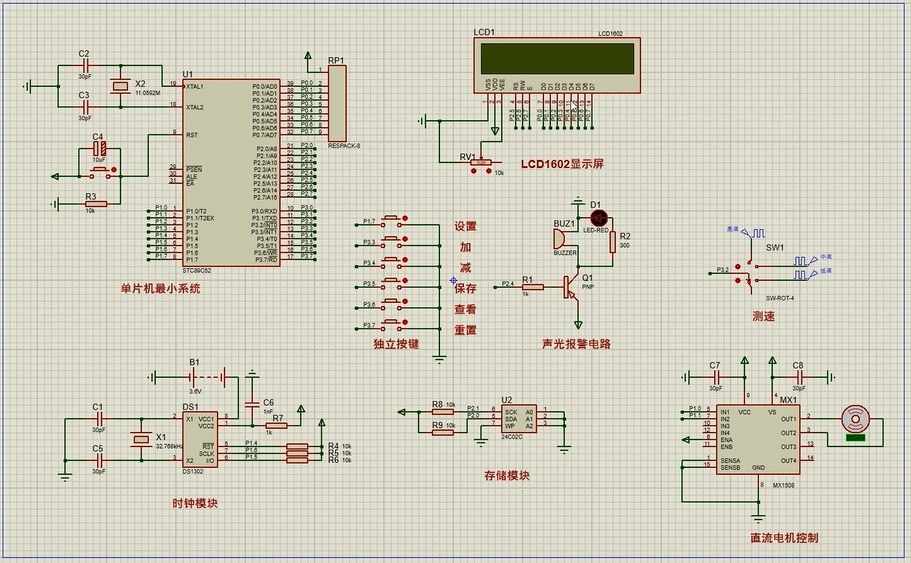The width and height of the screenshot is (911, 563).
Task: Adjust the RV1 10k potentiometer
Action: point(481,162)
